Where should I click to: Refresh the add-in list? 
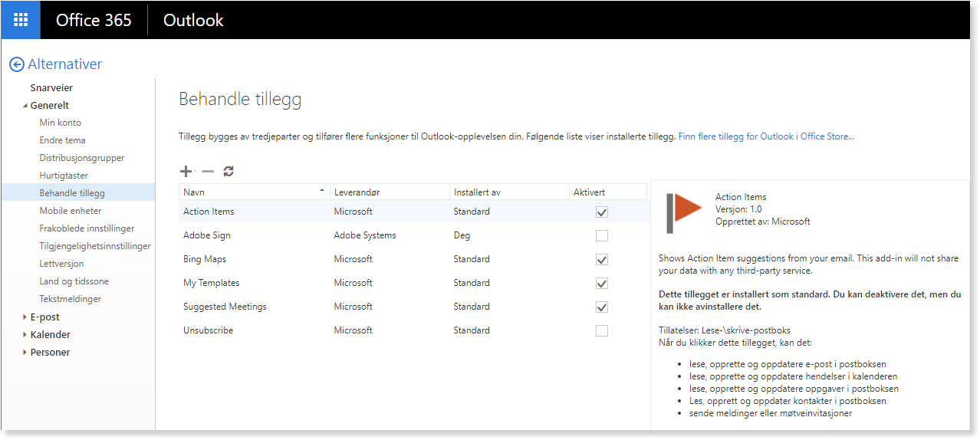click(229, 172)
